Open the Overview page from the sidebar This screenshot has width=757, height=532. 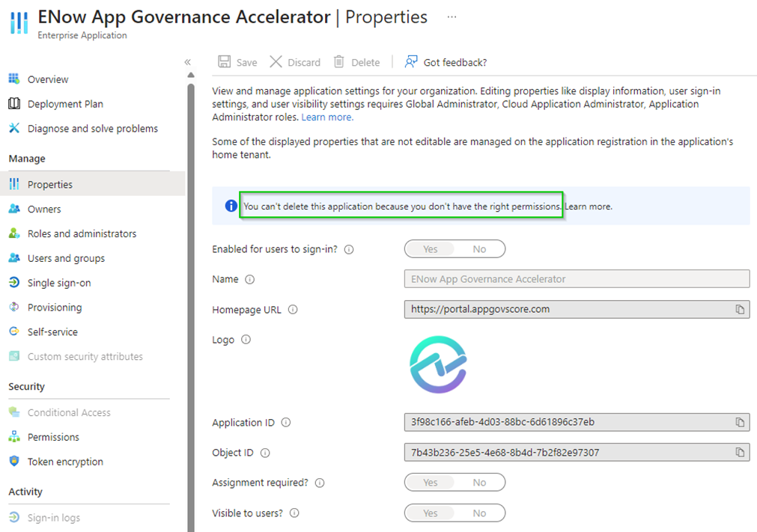[48, 79]
